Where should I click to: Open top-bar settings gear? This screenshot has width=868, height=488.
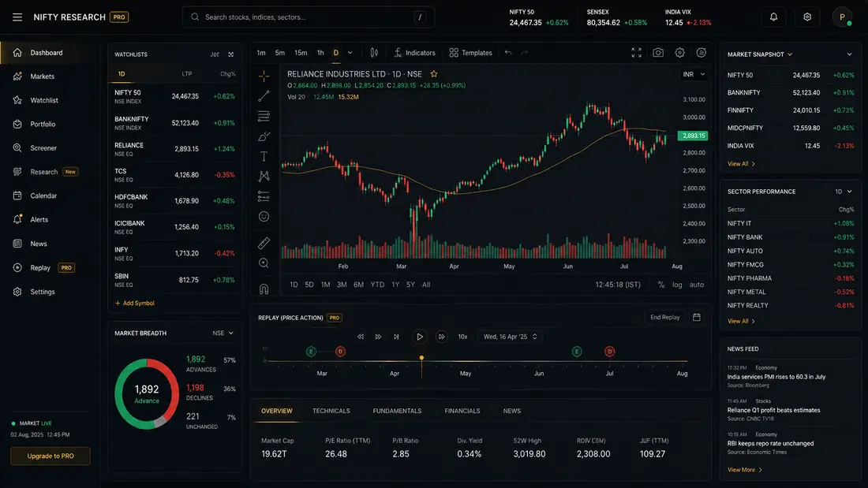[807, 17]
